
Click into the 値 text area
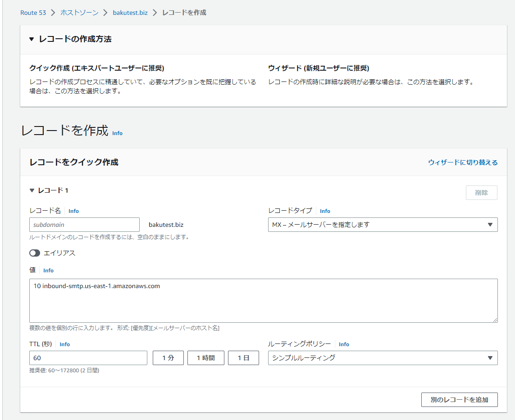(x=264, y=301)
